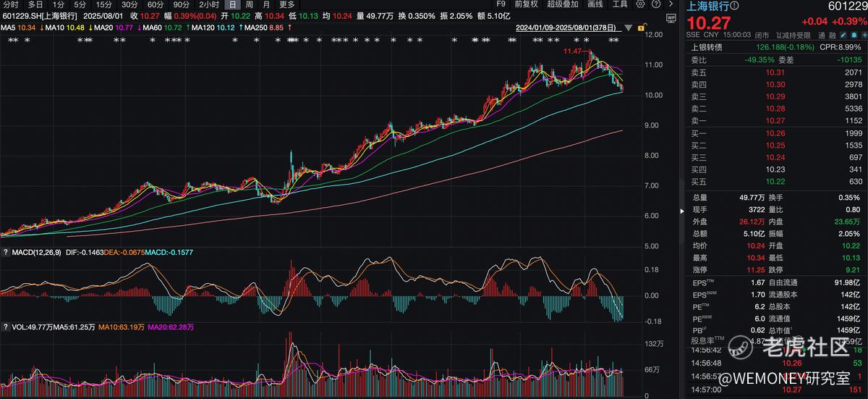Click 卖三 ask price 10.29
Viewport: 868px width, 399px height.
pyautogui.click(x=775, y=96)
